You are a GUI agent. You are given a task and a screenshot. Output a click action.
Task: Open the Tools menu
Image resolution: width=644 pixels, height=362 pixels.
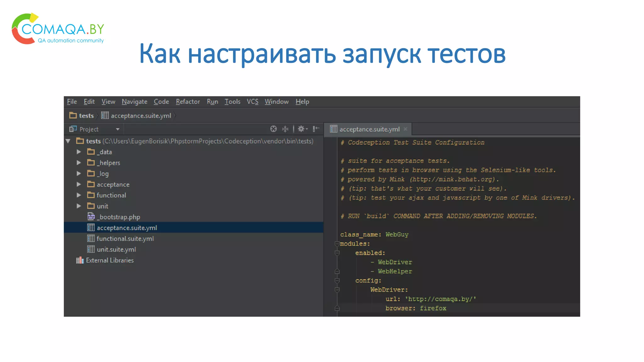tap(232, 101)
